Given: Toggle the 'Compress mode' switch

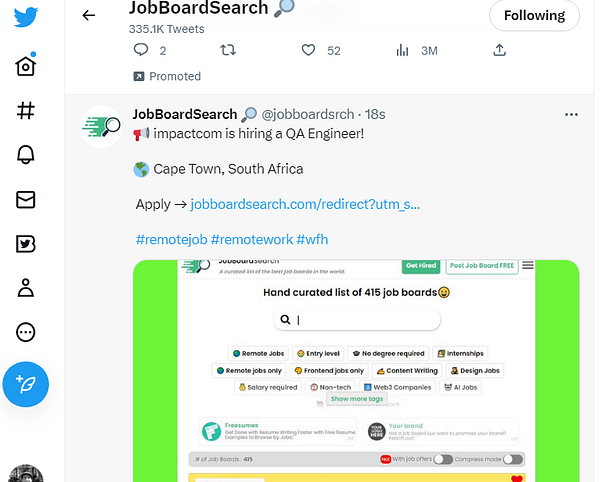Looking at the screenshot, I should coord(513,459).
